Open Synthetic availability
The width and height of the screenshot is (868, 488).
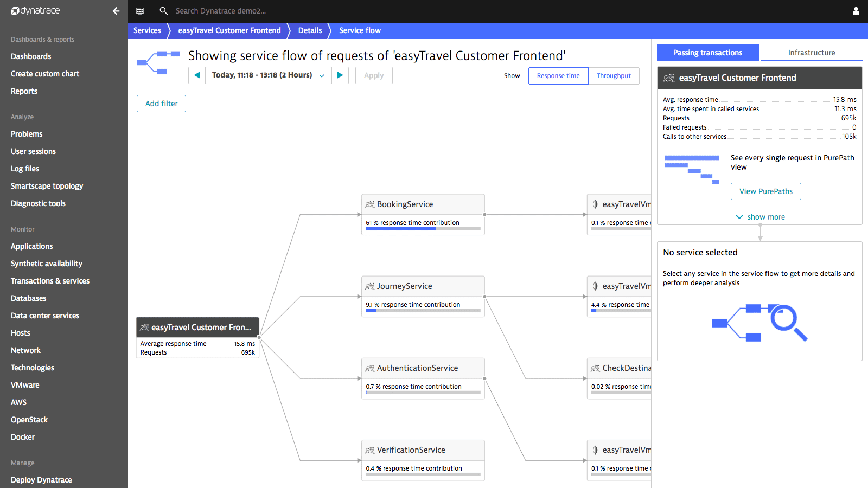(x=47, y=264)
